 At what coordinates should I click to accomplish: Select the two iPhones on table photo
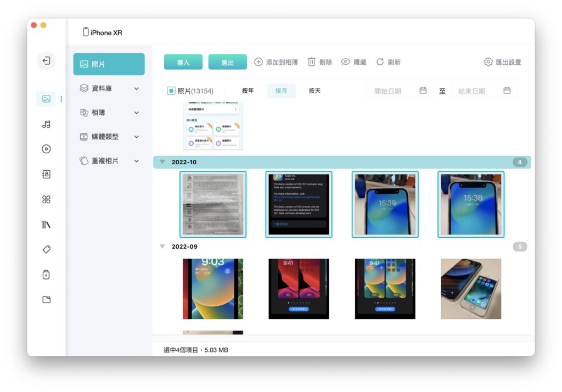click(471, 289)
